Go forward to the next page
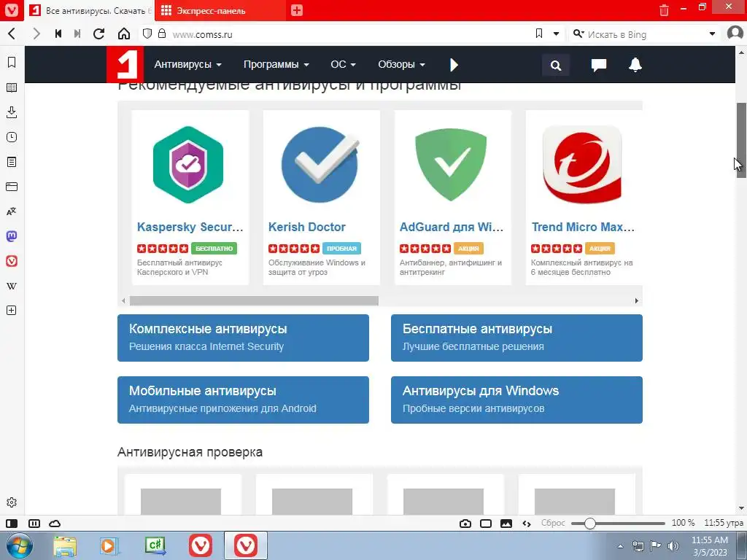Image resolution: width=747 pixels, height=560 pixels. pyautogui.click(x=36, y=34)
